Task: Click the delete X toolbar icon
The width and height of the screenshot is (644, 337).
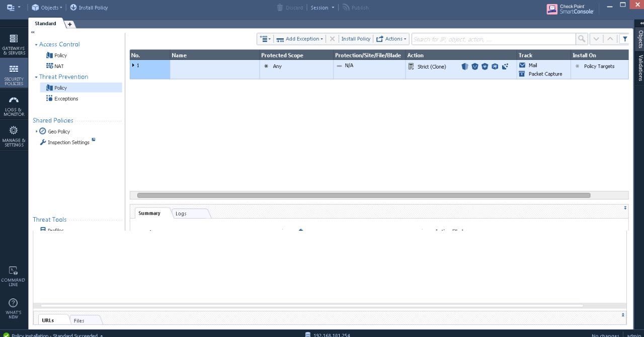Action: tap(332, 39)
